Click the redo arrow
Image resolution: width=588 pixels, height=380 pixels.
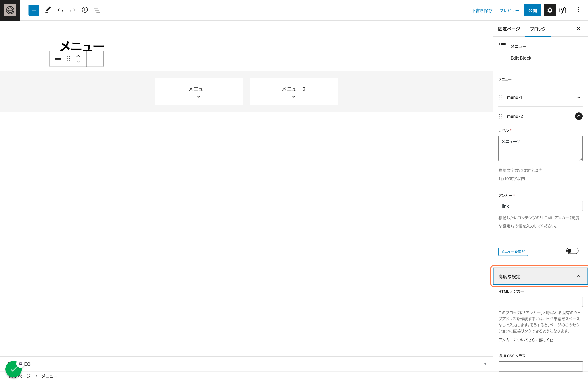point(72,10)
